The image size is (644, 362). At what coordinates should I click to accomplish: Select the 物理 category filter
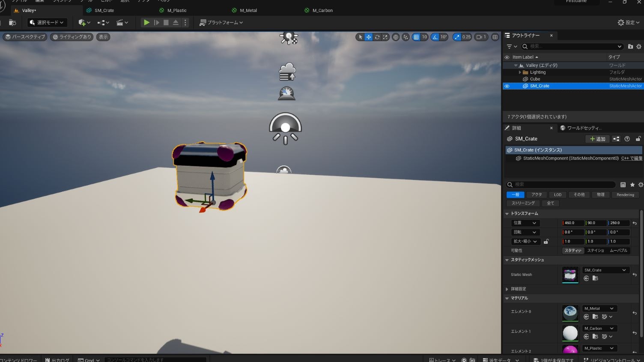pos(601,195)
